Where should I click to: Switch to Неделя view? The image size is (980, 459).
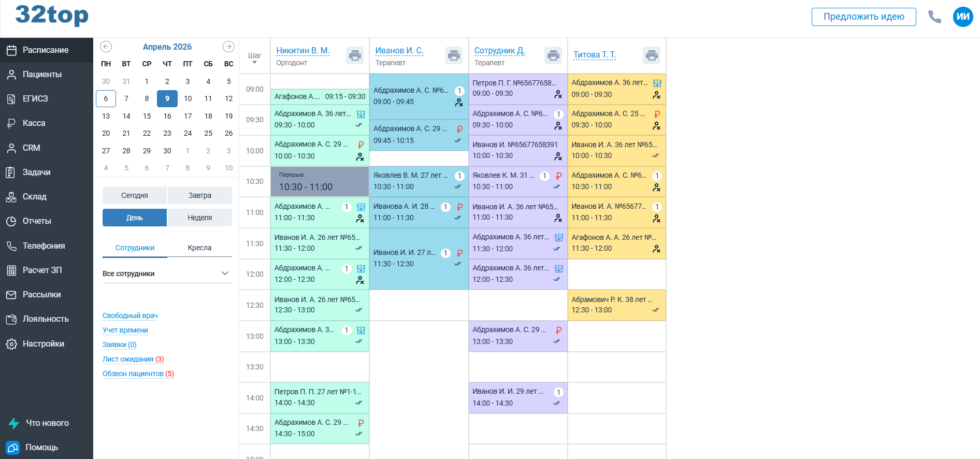tap(199, 218)
